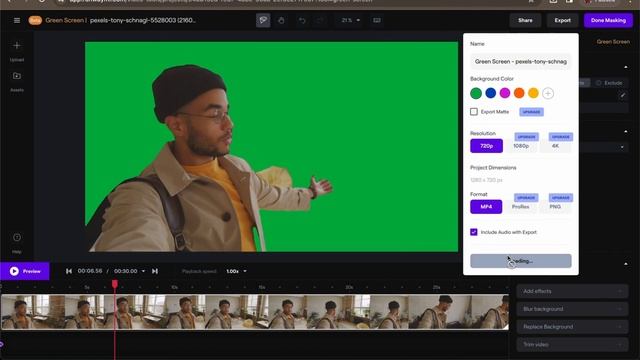Click the video preview canvas
This screenshot has height=360, width=640.
point(271,147)
